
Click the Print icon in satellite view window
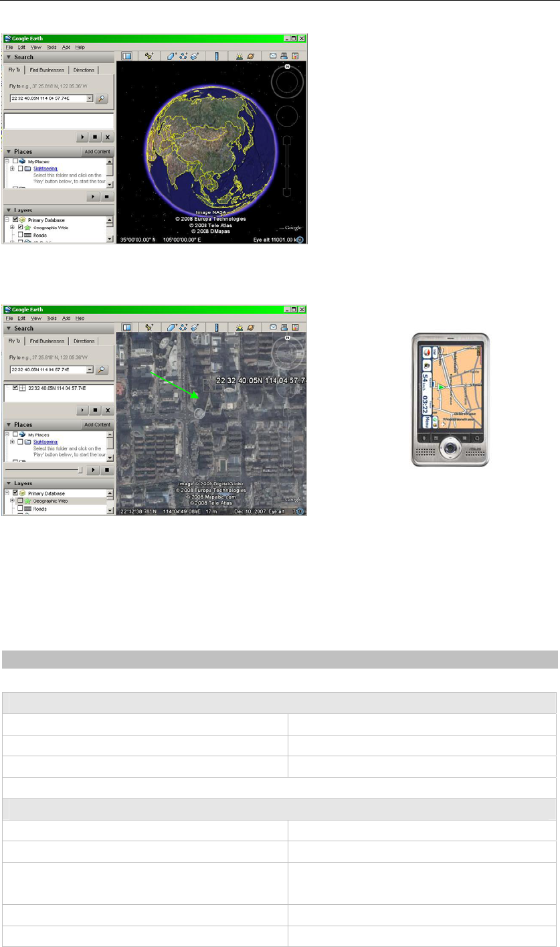(x=284, y=327)
